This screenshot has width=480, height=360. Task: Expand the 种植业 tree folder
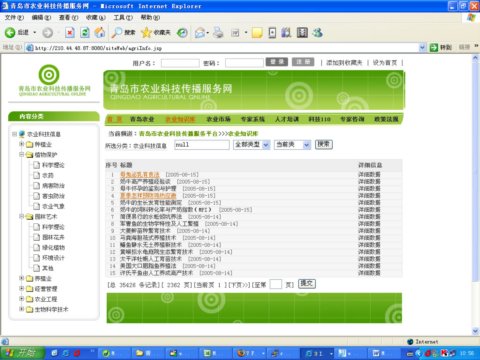coord(21,144)
